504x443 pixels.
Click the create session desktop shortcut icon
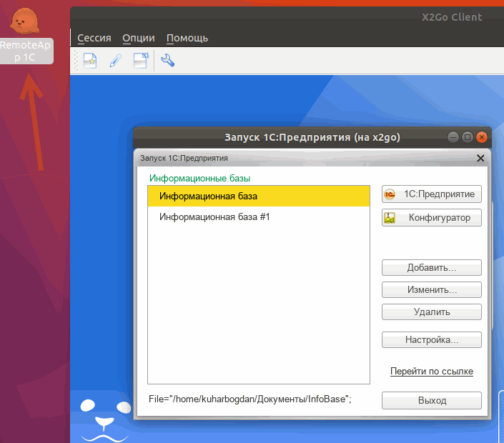pos(141,61)
